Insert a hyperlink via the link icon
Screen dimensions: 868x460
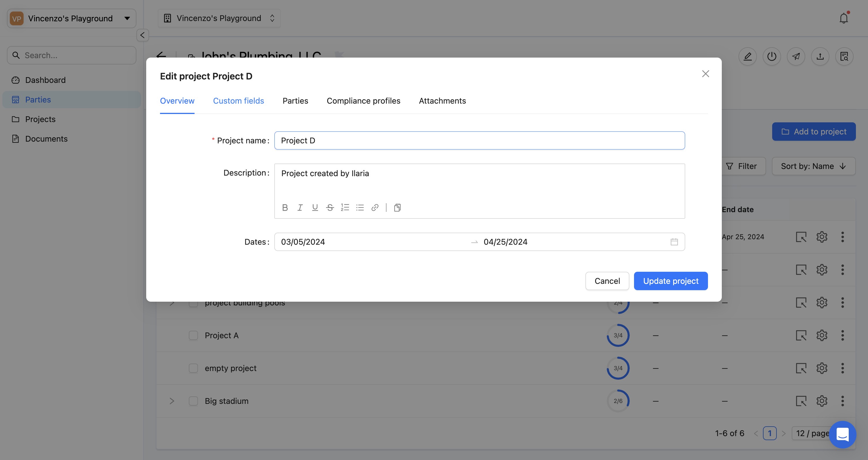375,208
